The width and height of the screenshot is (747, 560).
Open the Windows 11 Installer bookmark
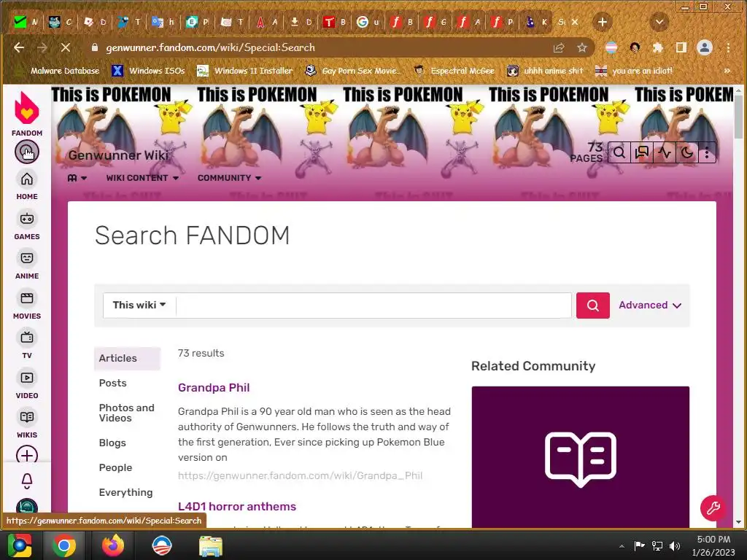[245, 71]
